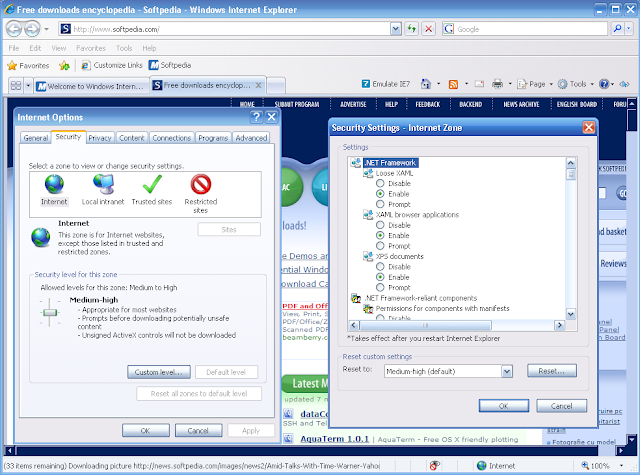Open the Reset to Medium-high combo box
The width and height of the screenshot is (640, 475).
(x=448, y=371)
